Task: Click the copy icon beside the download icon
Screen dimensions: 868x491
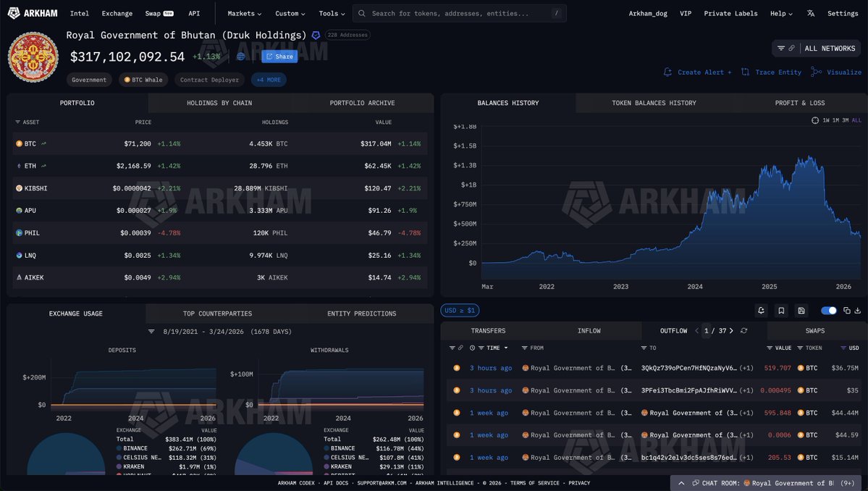Action: (848, 311)
